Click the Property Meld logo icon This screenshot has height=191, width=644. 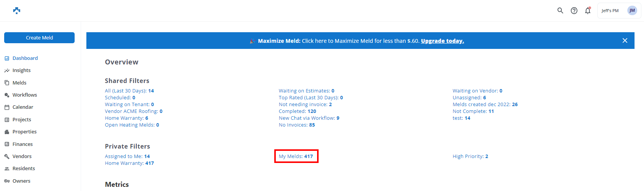[17, 11]
